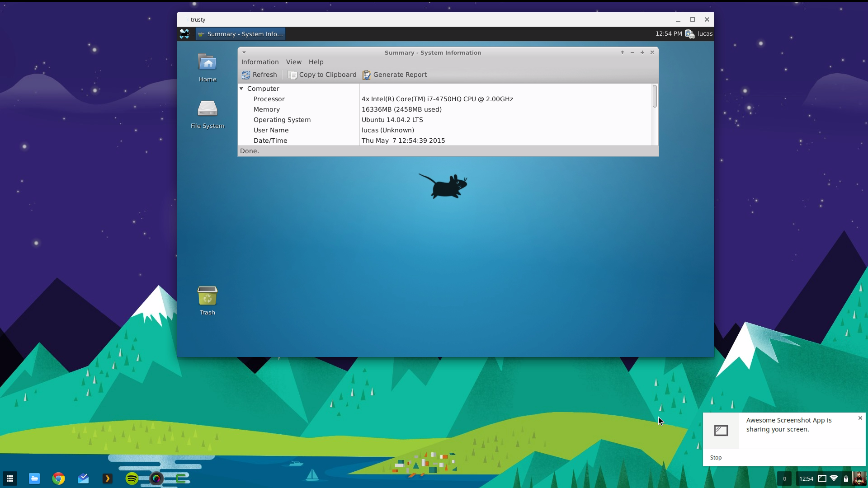
Task: Open window menu arrow in System Information titlebar
Action: (x=244, y=52)
